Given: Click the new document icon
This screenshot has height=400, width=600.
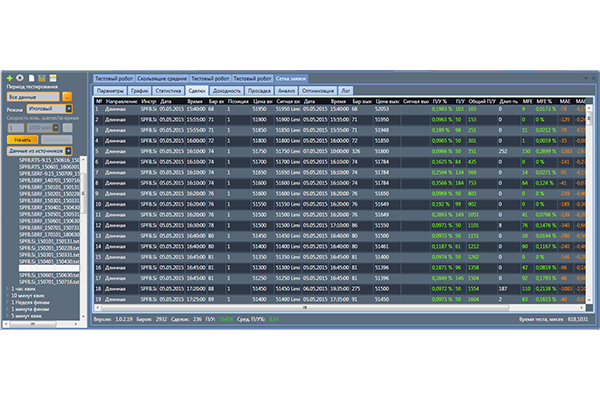Looking at the screenshot, I should point(30,77).
